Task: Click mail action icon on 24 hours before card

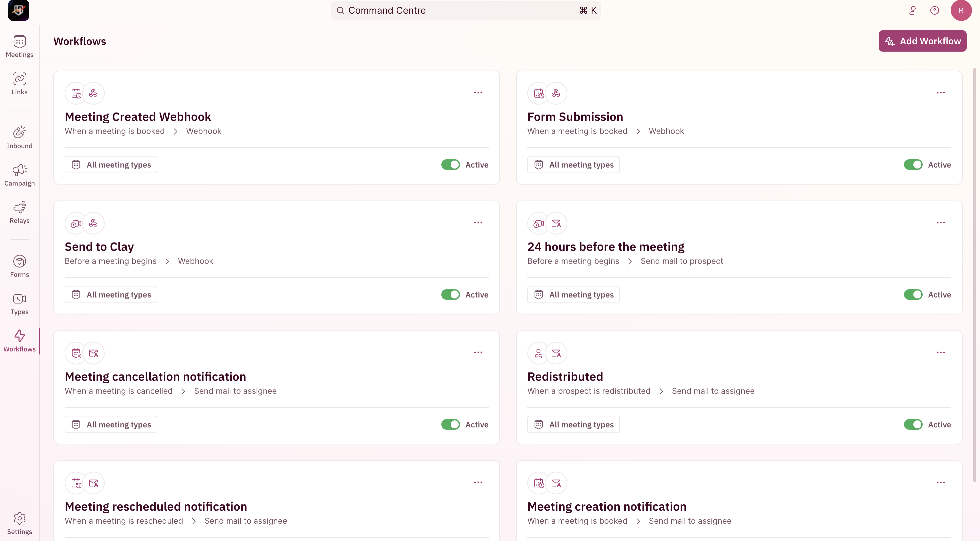Action: (x=556, y=223)
